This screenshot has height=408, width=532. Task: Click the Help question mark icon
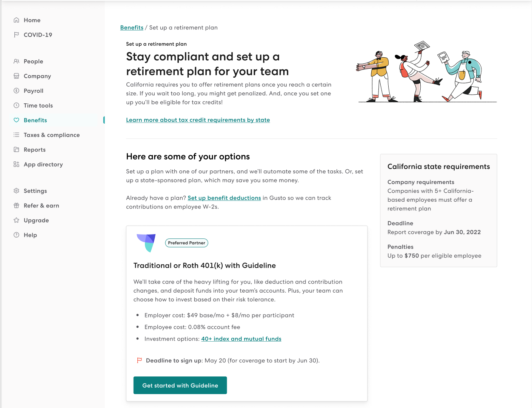click(x=16, y=235)
